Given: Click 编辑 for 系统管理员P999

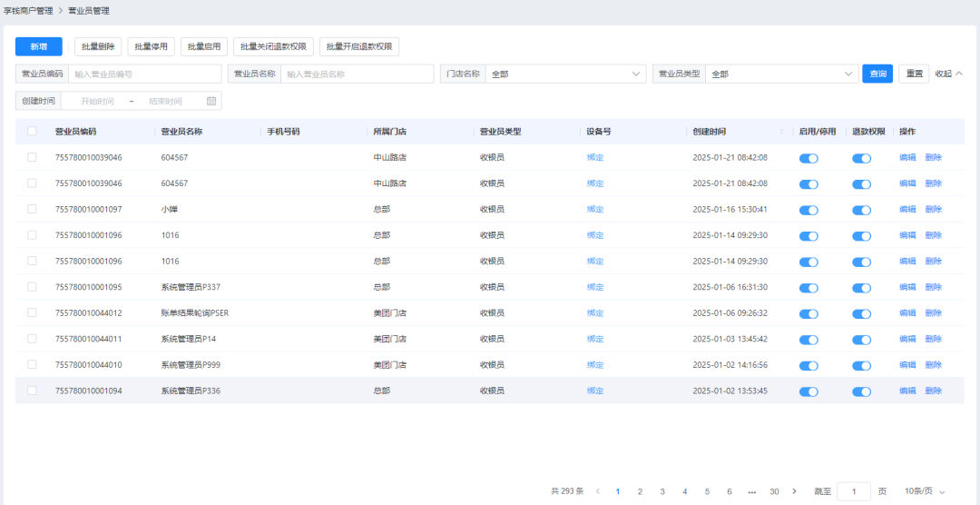Looking at the screenshot, I should (x=907, y=364).
